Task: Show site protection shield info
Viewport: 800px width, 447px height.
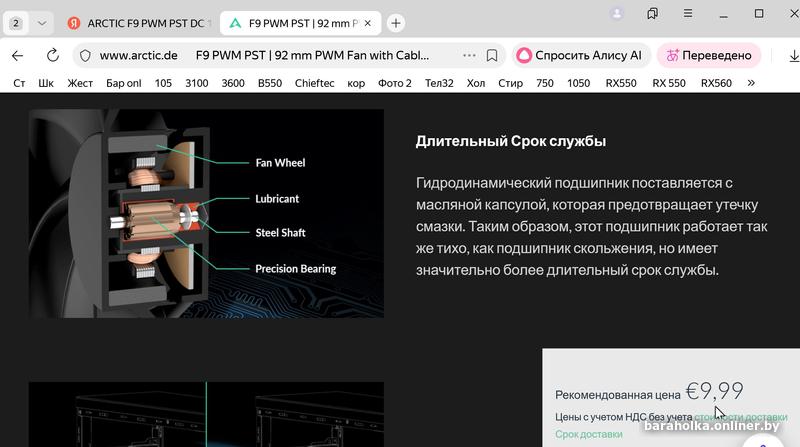Action: coord(85,55)
